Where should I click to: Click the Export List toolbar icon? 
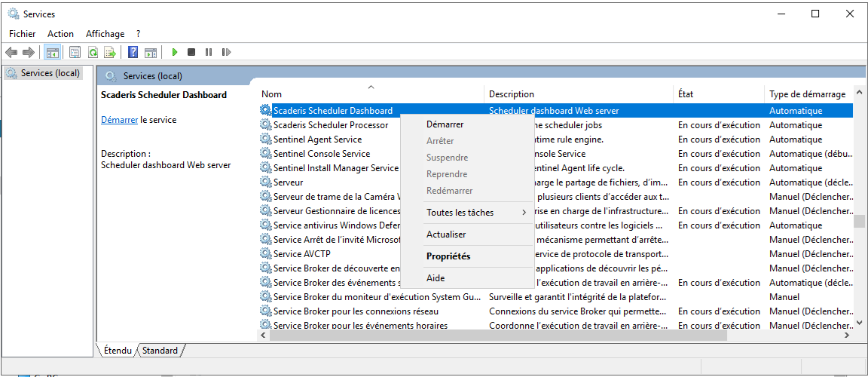pos(110,52)
